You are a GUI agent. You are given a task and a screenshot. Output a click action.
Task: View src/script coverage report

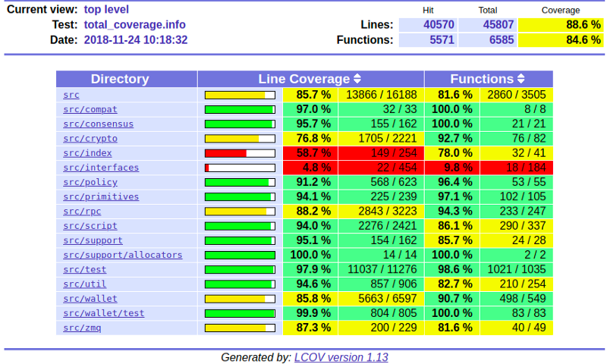tap(90, 226)
